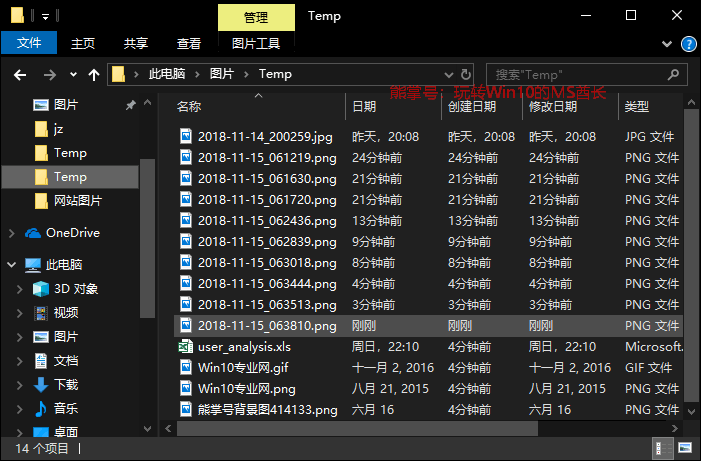Click the 下载 download arrow icon
The height and width of the screenshot is (461, 701).
41,385
